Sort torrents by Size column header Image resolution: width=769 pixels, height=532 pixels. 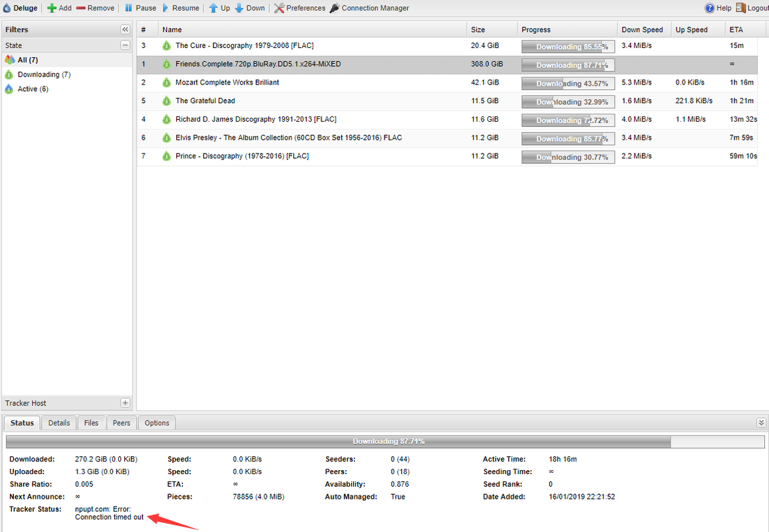[492, 29]
